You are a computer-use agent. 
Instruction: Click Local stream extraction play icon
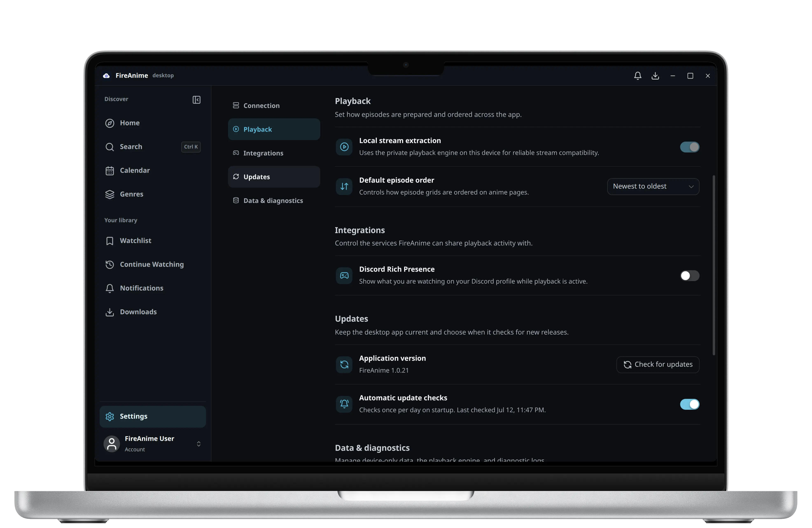(x=344, y=147)
